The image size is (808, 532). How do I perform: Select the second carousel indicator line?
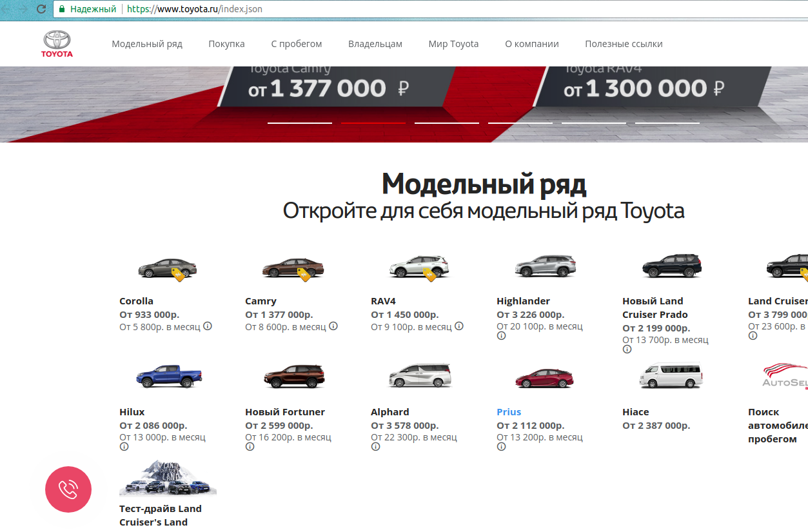(x=374, y=121)
